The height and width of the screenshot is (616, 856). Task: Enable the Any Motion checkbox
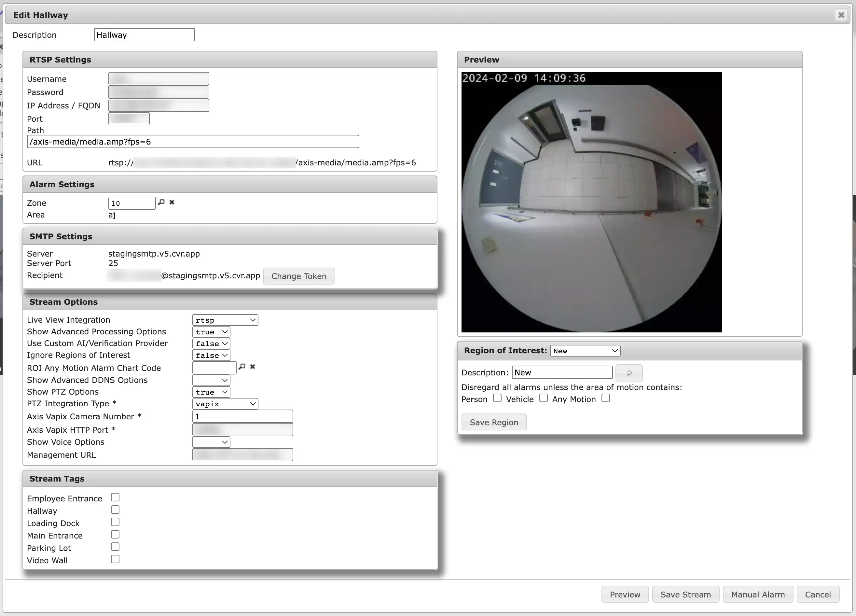point(605,398)
